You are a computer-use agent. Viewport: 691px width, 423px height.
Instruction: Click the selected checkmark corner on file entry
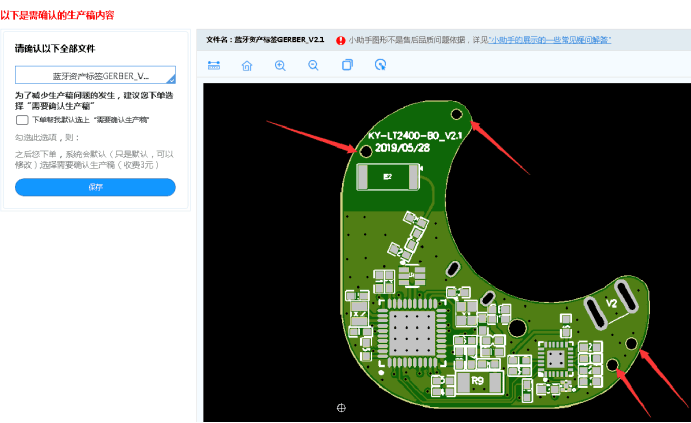point(171,79)
